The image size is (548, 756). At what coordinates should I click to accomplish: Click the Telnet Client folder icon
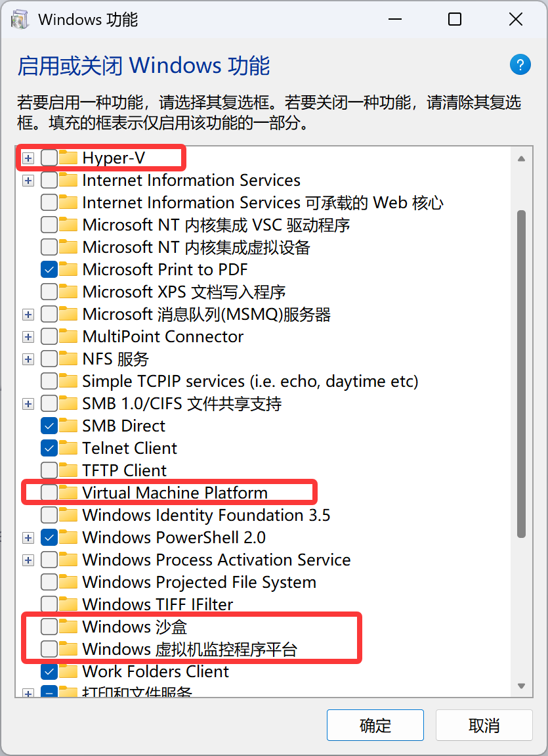(x=68, y=448)
